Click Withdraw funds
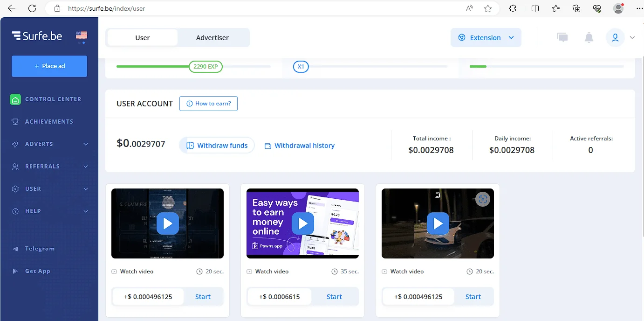 point(217,146)
